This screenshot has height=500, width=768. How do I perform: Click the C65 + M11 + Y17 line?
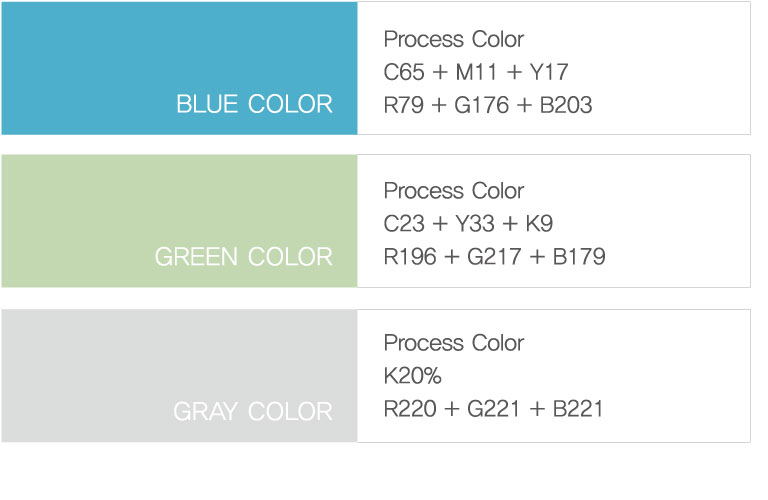click(476, 72)
